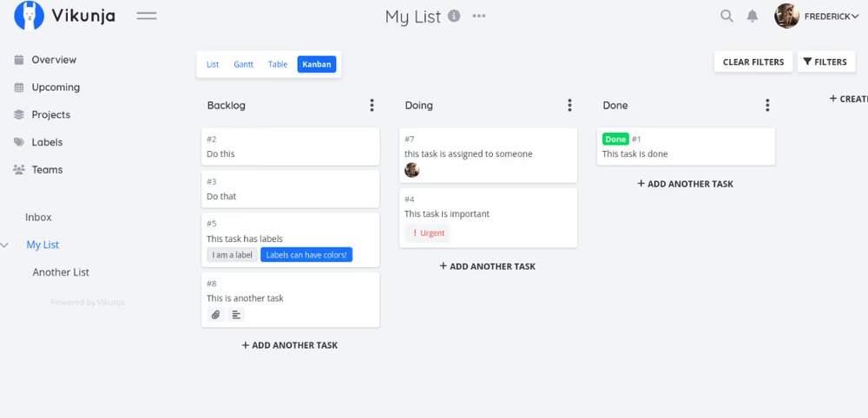868x418 pixels.
Task: Open the Backlog bucket options menu
Action: tap(372, 105)
